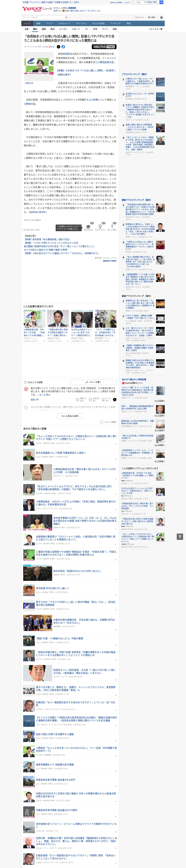Click the 共感した thumbs-up icon on first comment
This screenshot has height=868, width=186.
(x=77, y=399)
